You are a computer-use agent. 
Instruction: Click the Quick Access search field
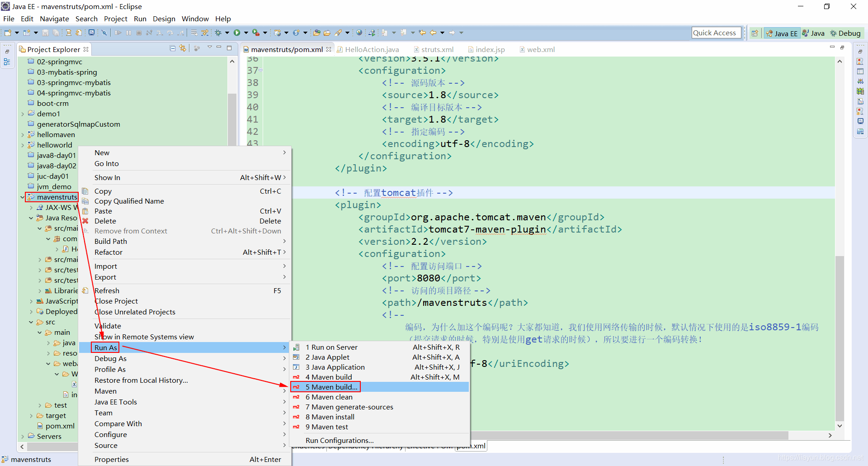pos(716,33)
